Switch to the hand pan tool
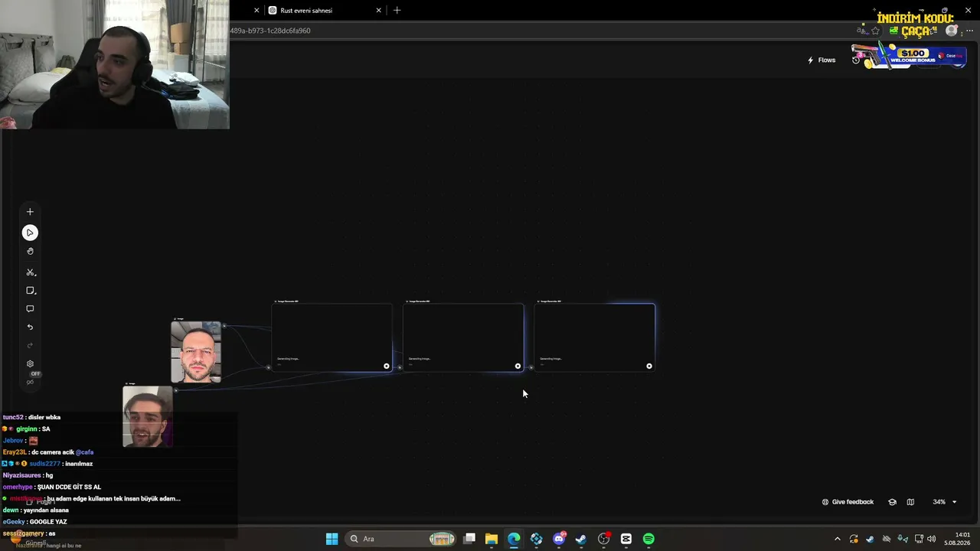Image resolution: width=980 pixels, height=551 pixels. pos(30,251)
